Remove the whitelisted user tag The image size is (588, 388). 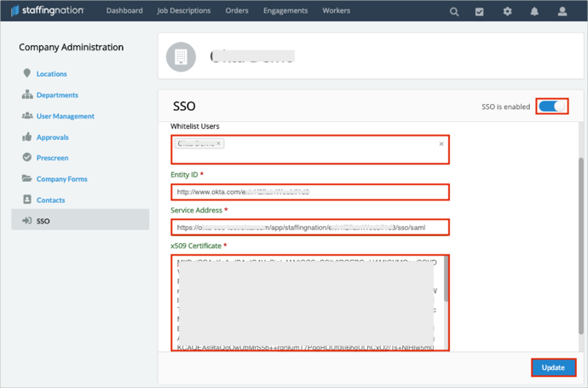(219, 143)
